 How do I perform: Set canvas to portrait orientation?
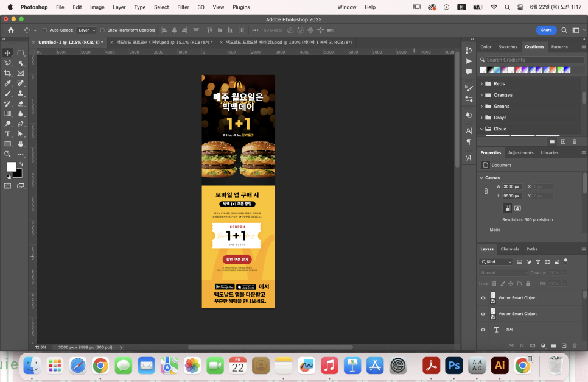pyautogui.click(x=508, y=208)
